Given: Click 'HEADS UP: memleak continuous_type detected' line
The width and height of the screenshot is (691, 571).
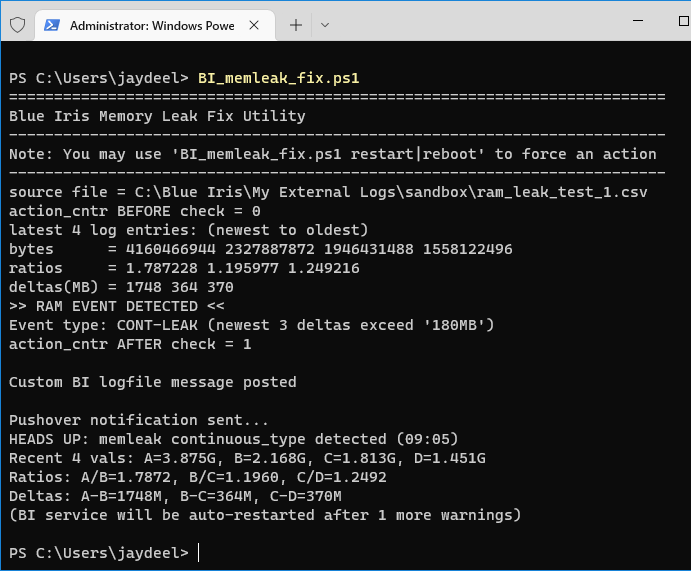Looking at the screenshot, I should click(x=234, y=439).
